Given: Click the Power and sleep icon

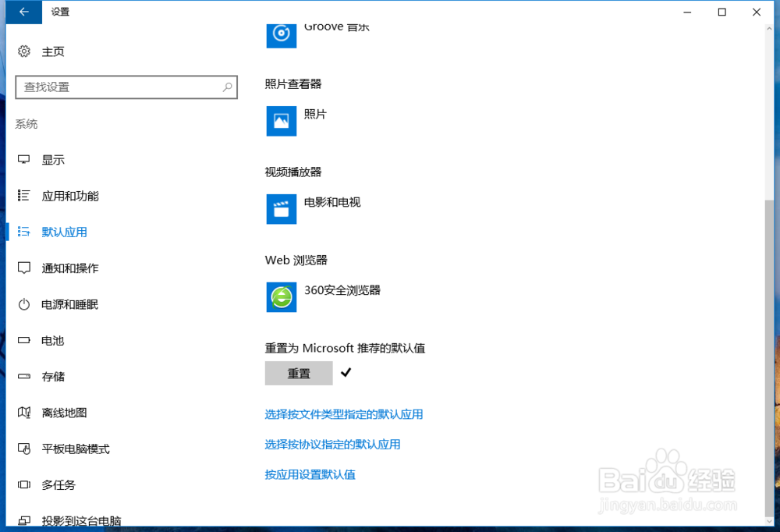Looking at the screenshot, I should 24,304.
